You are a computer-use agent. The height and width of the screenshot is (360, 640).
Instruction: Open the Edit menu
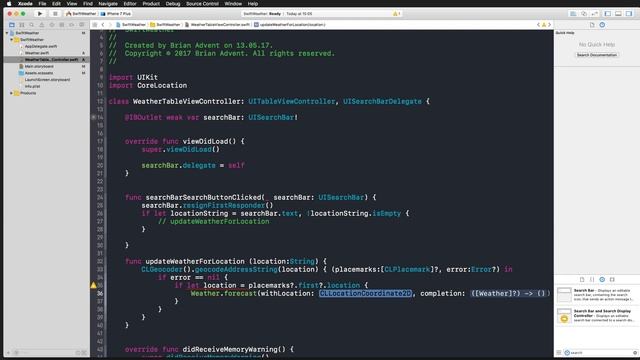point(56,4)
